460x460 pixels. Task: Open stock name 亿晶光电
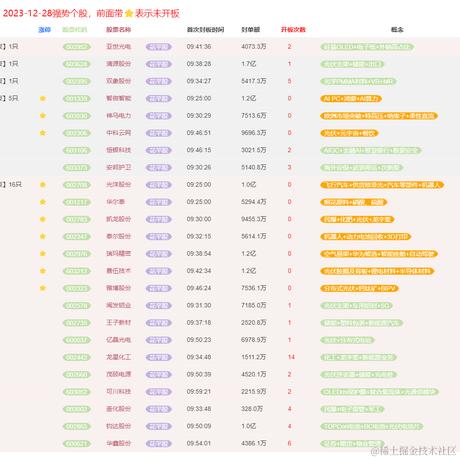point(118,340)
